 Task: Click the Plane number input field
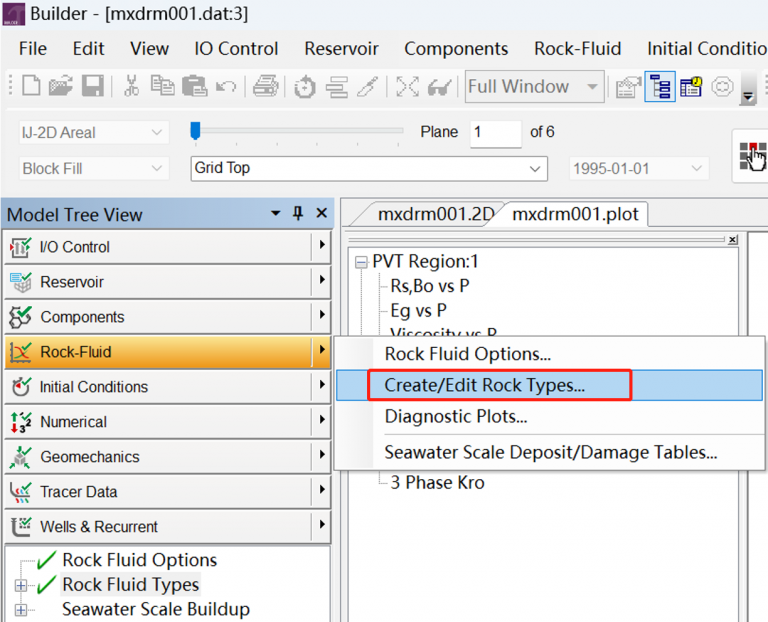coord(495,132)
